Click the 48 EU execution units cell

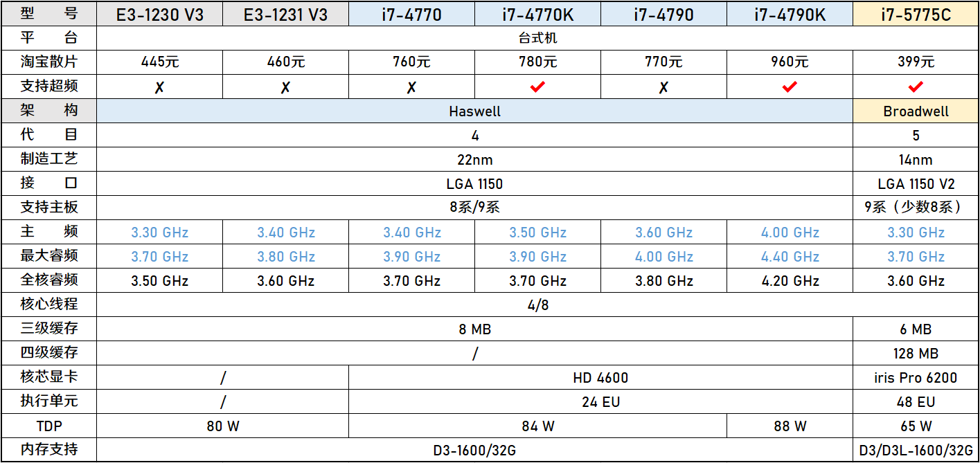click(916, 402)
